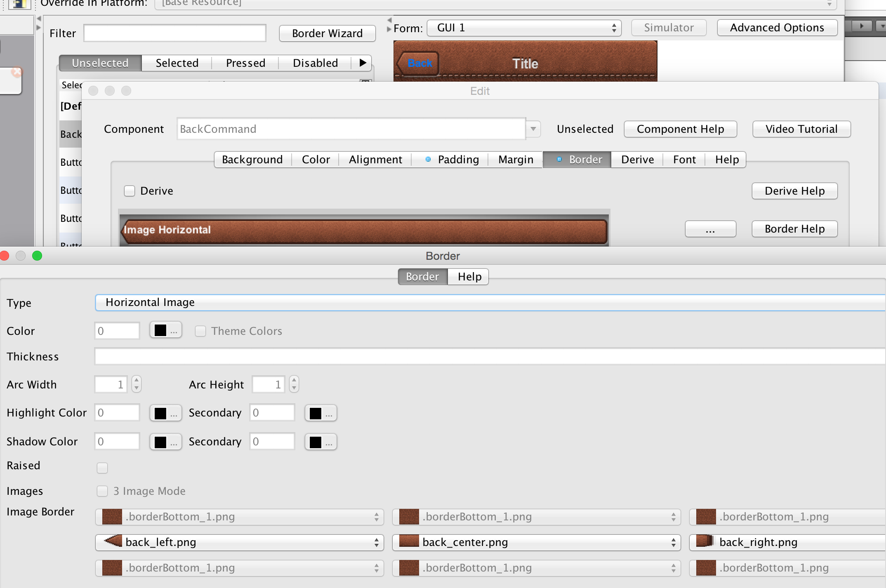Click the application icon in the top-left corner
The width and height of the screenshot is (886, 588).
[x=19, y=5]
